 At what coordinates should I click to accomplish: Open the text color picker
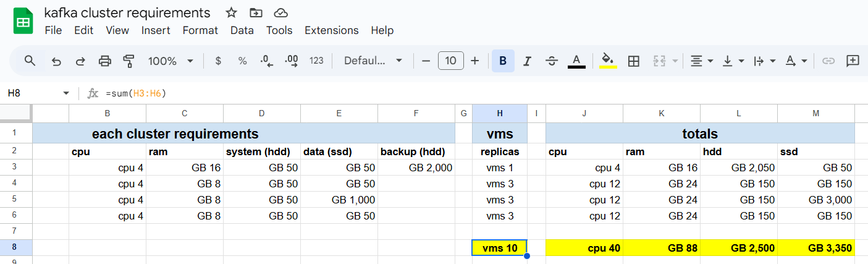[576, 61]
